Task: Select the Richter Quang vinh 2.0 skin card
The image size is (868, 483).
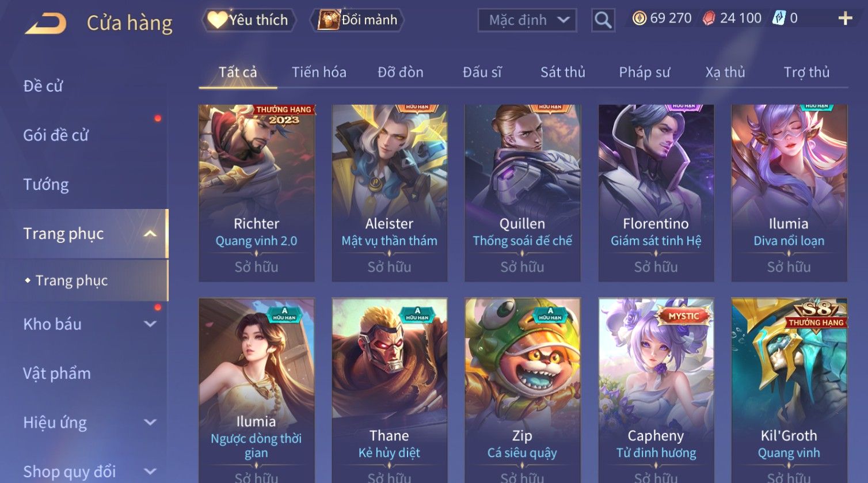Action: coord(257,193)
